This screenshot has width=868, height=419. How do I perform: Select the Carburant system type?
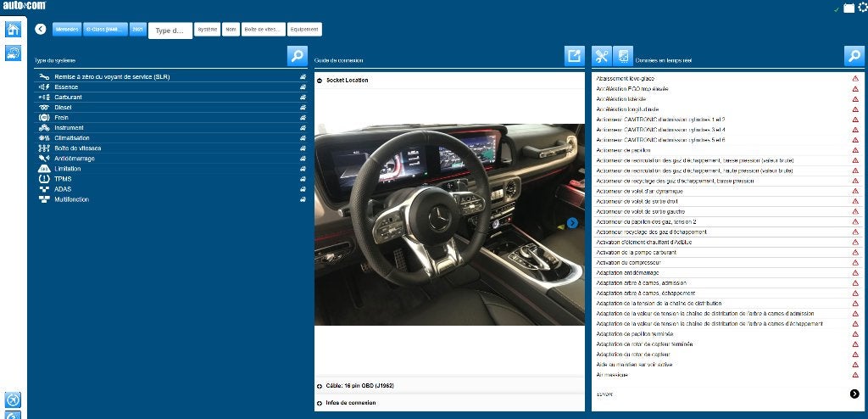pos(170,98)
